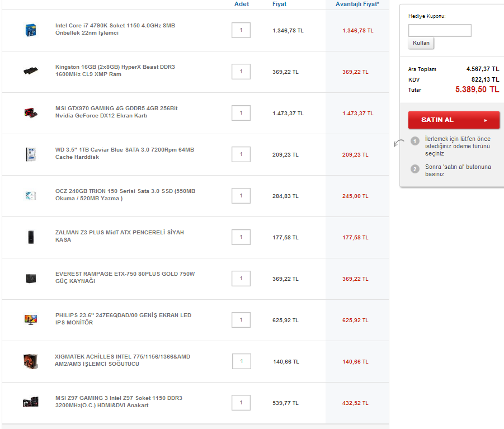Edit quantity for Xigmatek Achilles cooler
504x429 pixels.
point(242,361)
